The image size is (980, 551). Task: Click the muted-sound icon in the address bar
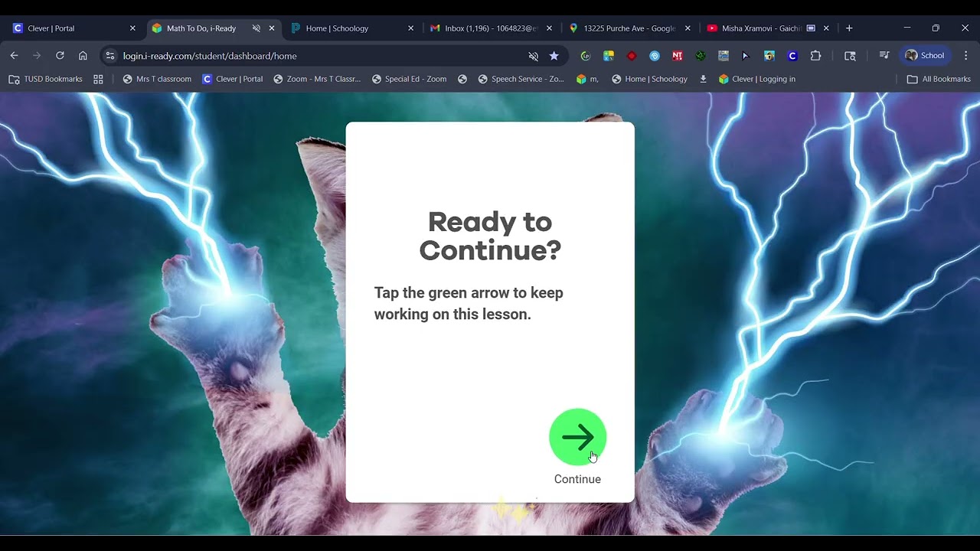pos(534,56)
